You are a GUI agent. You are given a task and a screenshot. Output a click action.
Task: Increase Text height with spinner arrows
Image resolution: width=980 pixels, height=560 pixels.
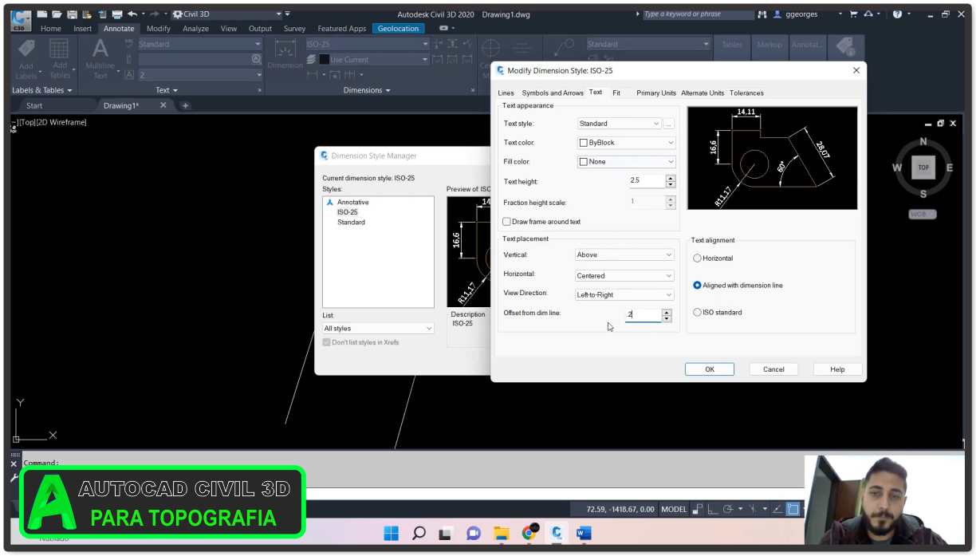coord(671,178)
